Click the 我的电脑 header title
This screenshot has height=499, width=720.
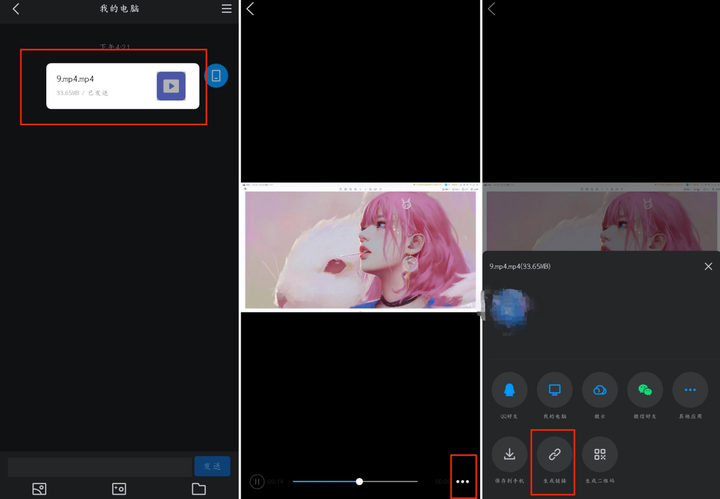click(120, 9)
